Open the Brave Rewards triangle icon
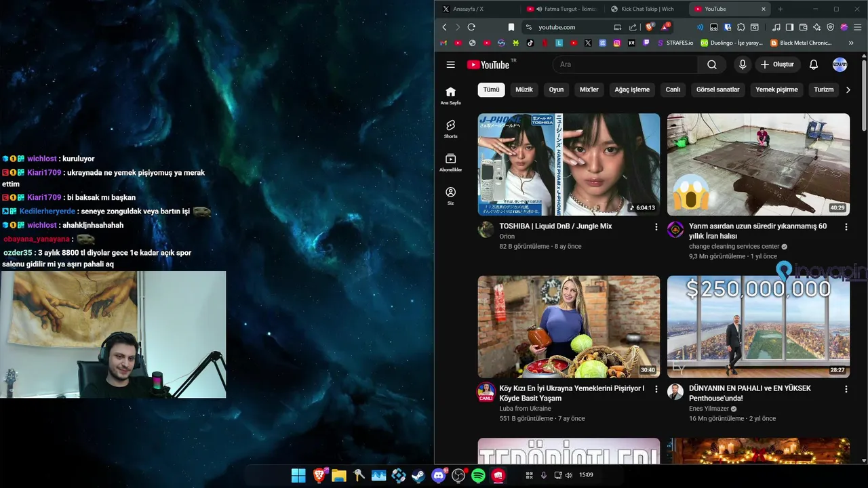The height and width of the screenshot is (488, 868). 666,27
